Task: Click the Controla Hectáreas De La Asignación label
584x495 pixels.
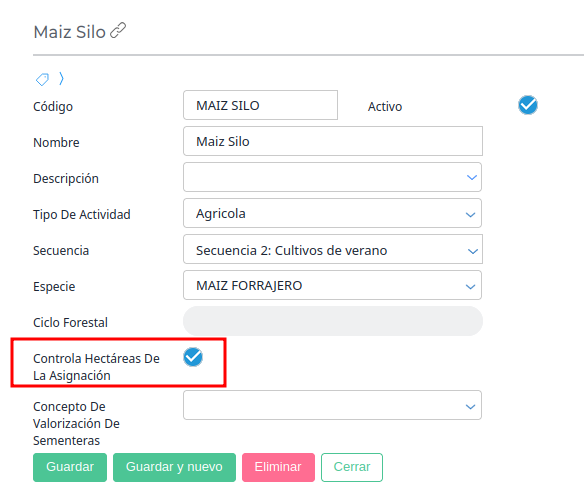Action: coord(96,367)
